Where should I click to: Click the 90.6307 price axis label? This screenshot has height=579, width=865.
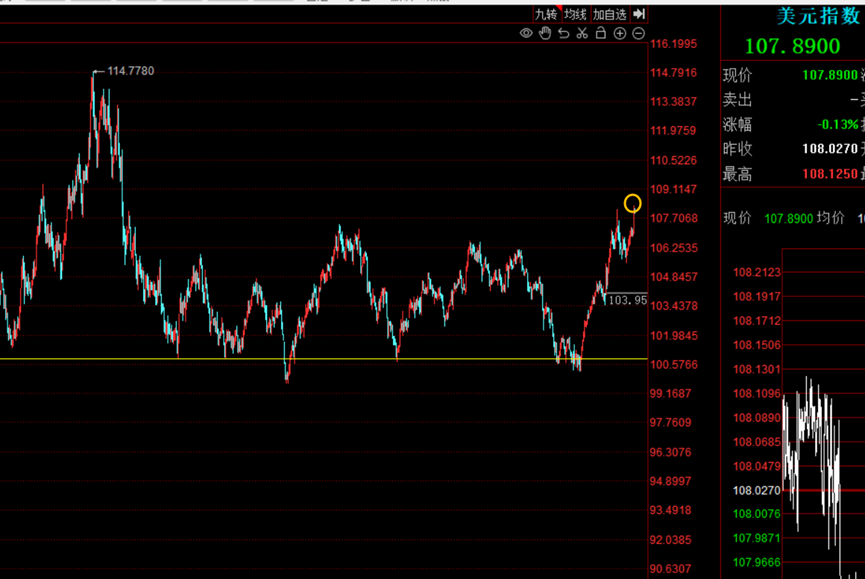tap(670, 569)
